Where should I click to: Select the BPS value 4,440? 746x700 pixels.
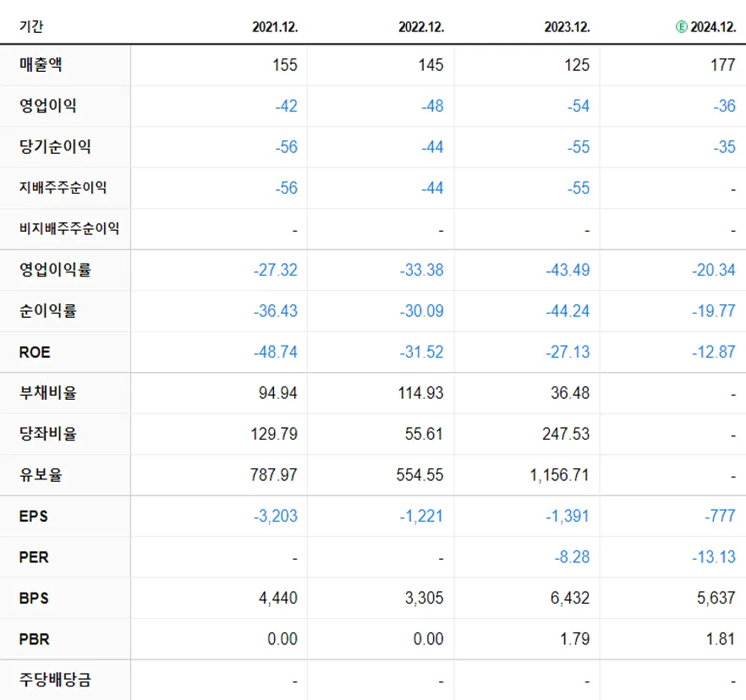(x=277, y=599)
